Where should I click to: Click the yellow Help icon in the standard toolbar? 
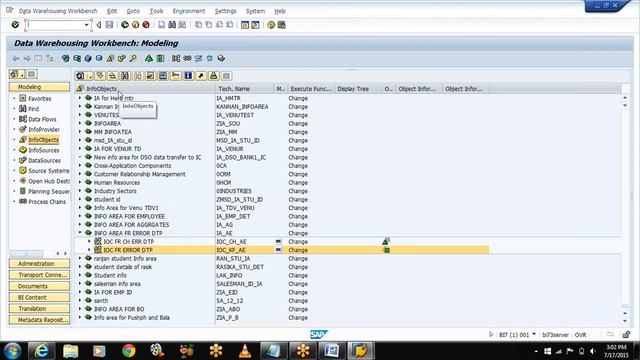271,25
